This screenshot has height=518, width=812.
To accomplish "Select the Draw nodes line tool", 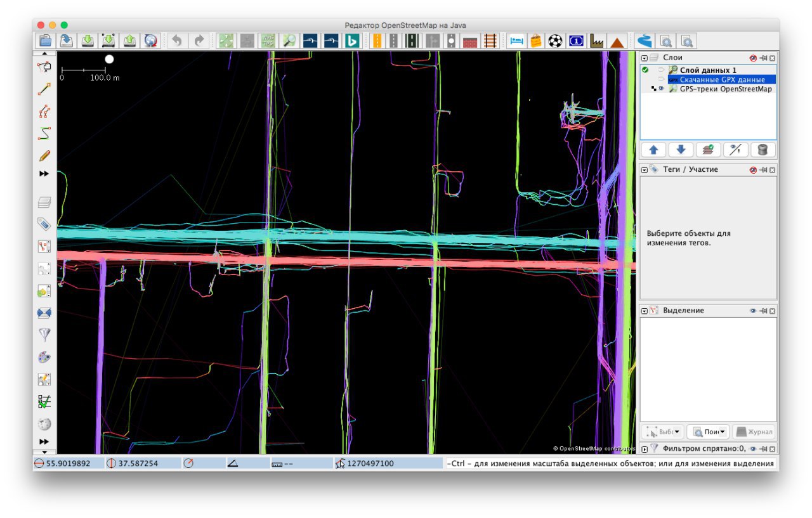I will [x=44, y=89].
